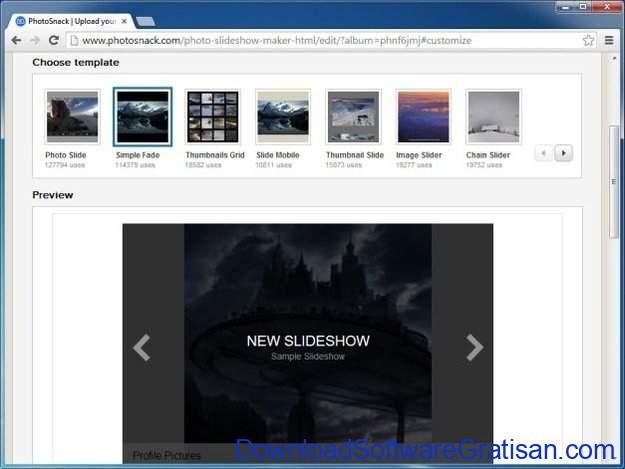Click the Slide Mobile label

coord(278,155)
